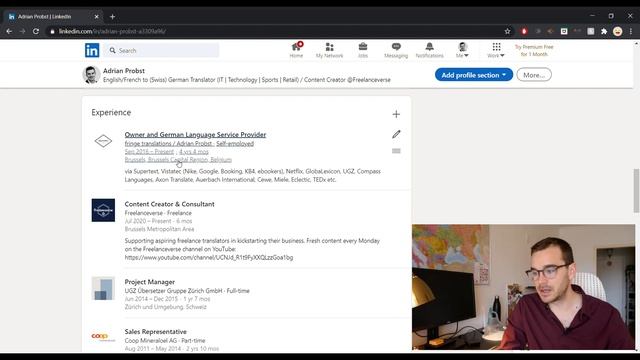Reload the page
Image resolution: width=640 pixels, height=360 pixels.
(36, 31)
